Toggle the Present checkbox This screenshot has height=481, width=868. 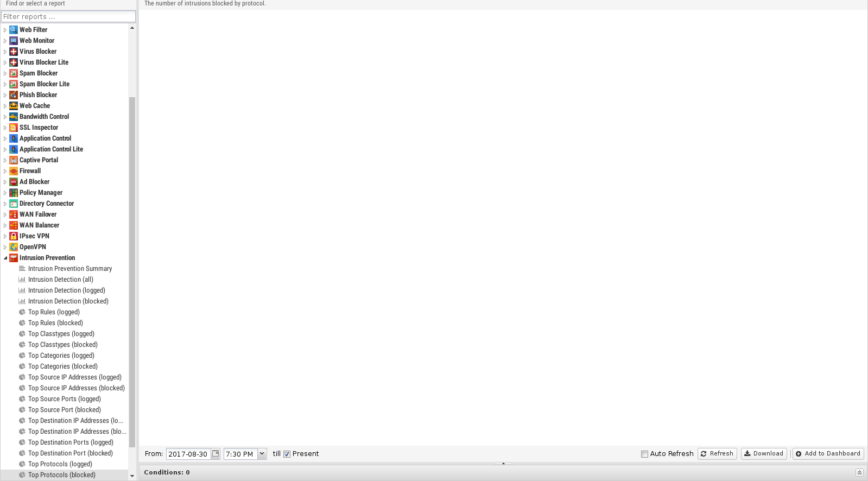pyautogui.click(x=287, y=454)
